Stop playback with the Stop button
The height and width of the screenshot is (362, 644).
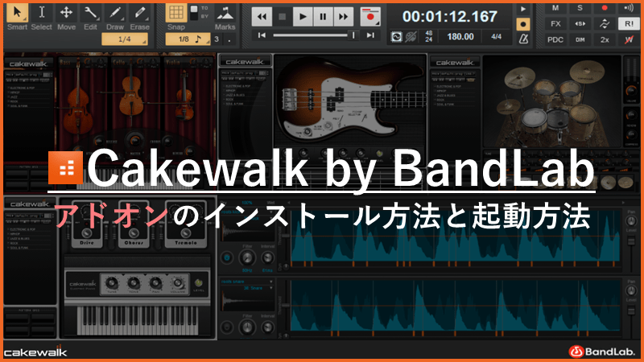click(x=283, y=17)
